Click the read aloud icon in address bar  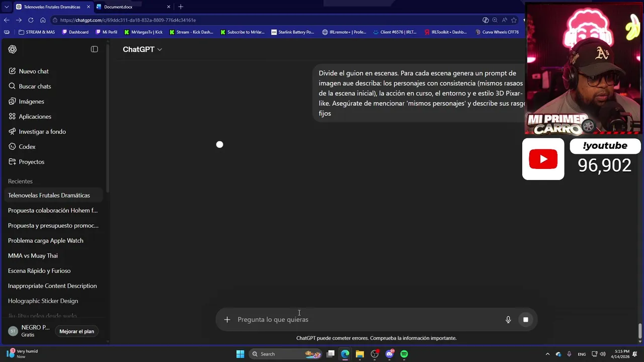tap(504, 20)
